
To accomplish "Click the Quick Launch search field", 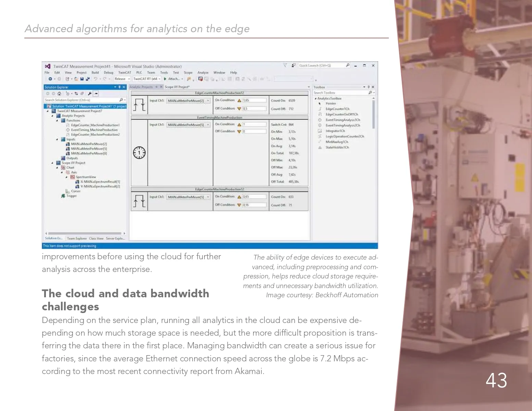I will [x=321, y=65].
